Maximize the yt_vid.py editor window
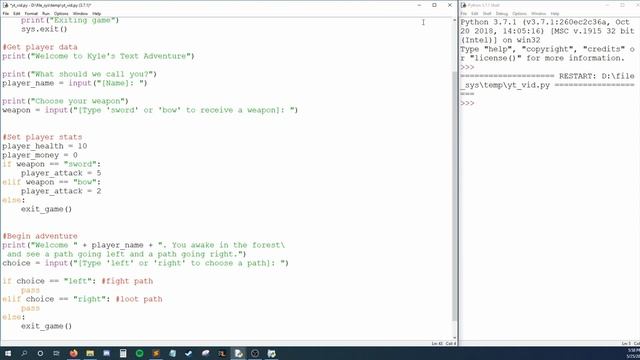 tap(434, 5)
